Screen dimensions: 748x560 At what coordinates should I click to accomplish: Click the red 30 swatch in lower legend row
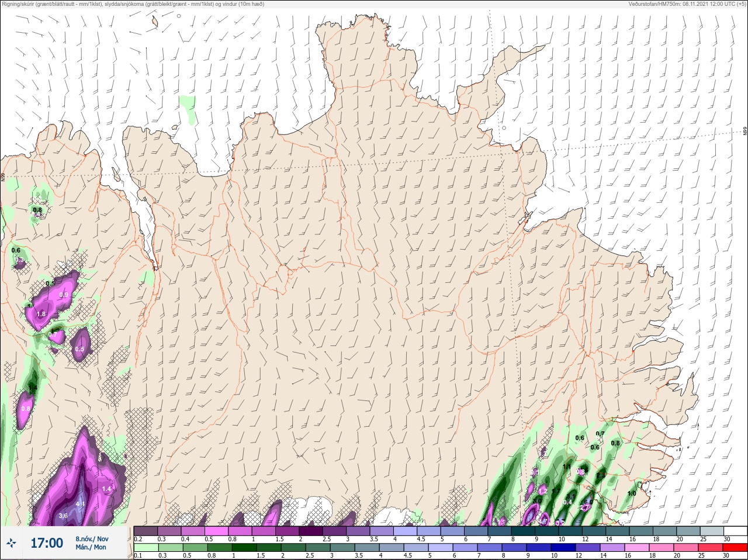[x=735, y=547]
